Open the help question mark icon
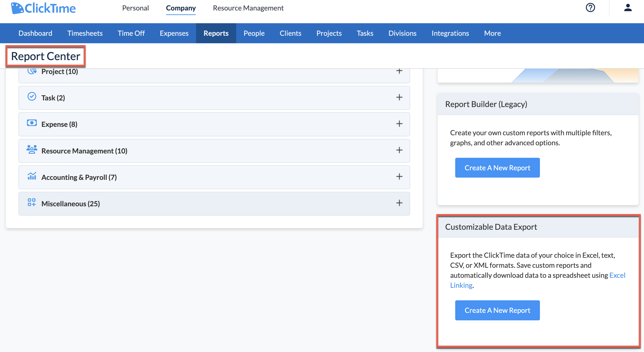The height and width of the screenshot is (352, 644). [590, 8]
